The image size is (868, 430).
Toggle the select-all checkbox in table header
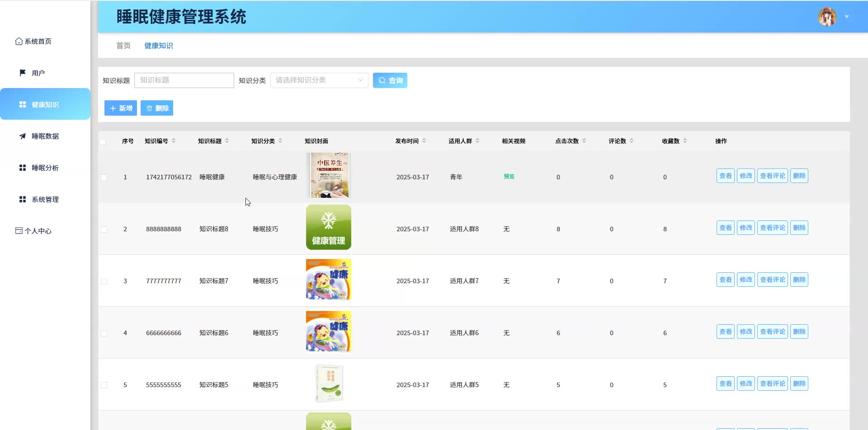point(103,141)
